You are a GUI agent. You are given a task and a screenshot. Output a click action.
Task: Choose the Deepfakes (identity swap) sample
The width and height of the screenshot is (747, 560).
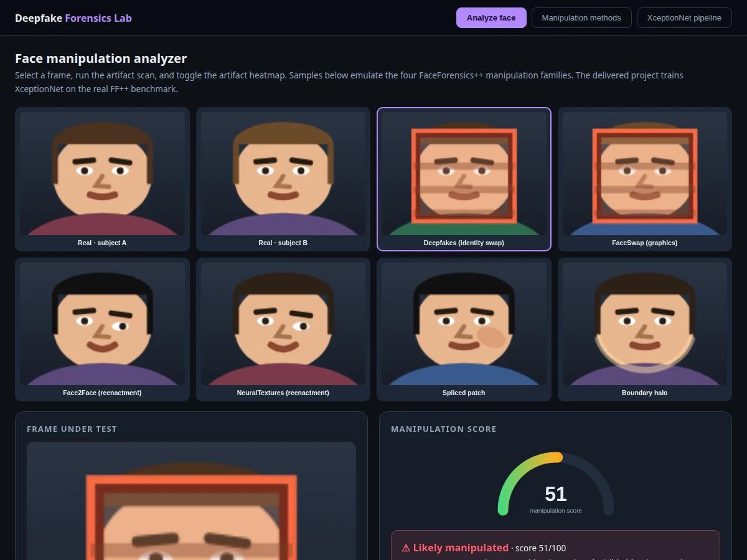pos(464,179)
